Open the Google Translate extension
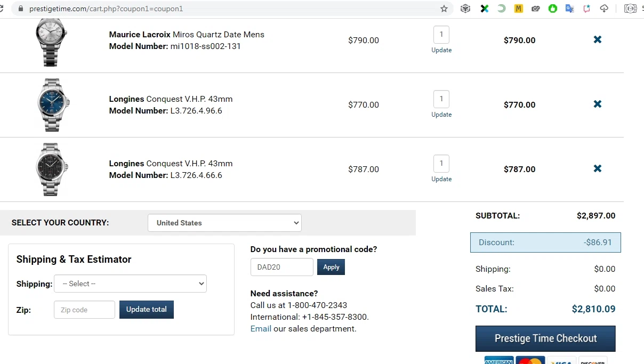 point(570,9)
